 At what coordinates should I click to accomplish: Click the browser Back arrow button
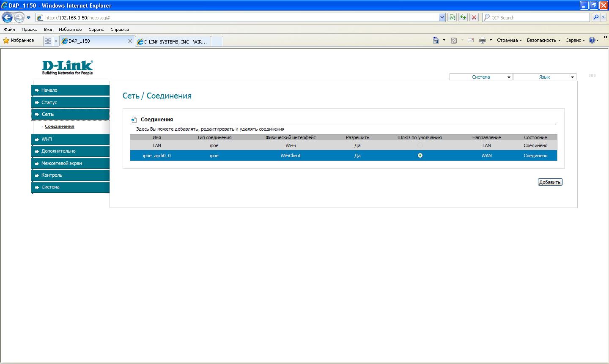click(x=8, y=17)
